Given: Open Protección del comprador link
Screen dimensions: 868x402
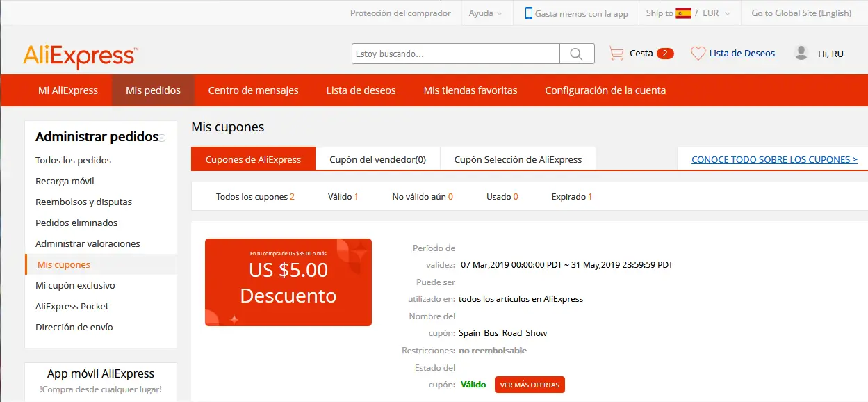Looking at the screenshot, I should pyautogui.click(x=400, y=13).
